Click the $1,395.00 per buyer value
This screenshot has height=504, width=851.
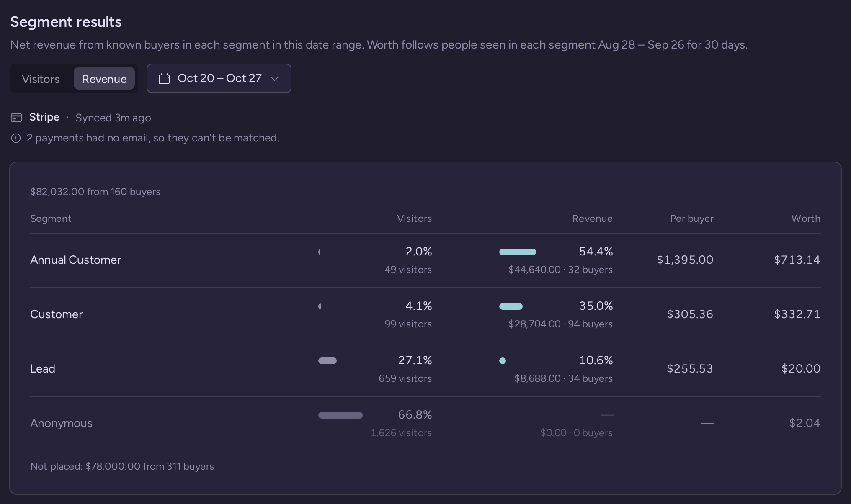click(x=685, y=260)
